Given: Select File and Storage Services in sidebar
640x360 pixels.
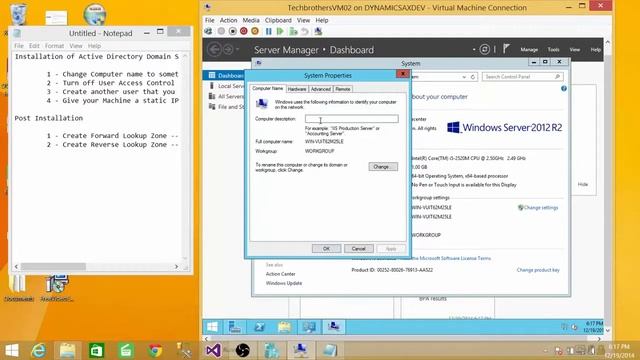Looking at the screenshot, I should (x=227, y=107).
